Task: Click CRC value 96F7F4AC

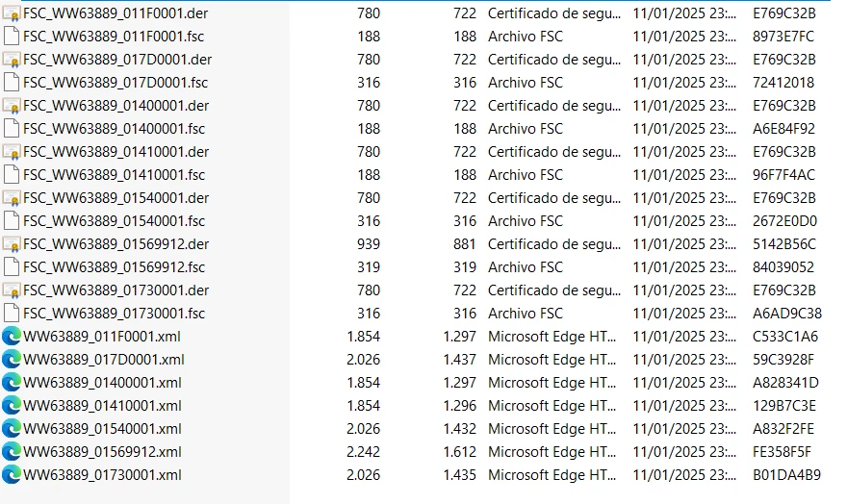Action: (x=783, y=175)
